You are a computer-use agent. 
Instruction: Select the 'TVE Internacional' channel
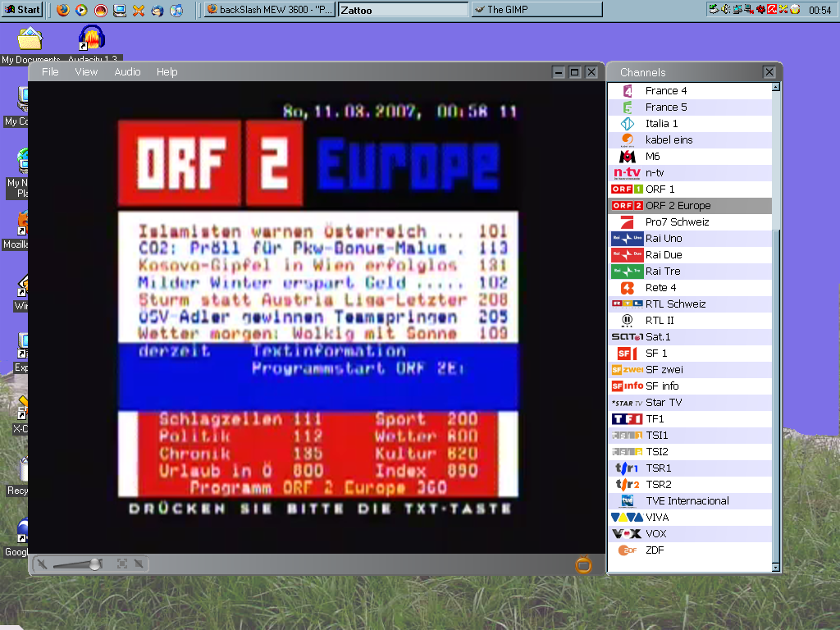690,501
